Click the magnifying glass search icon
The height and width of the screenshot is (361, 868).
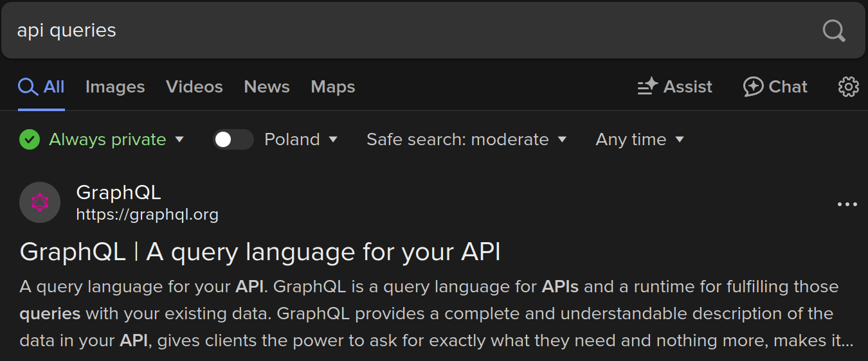834,30
